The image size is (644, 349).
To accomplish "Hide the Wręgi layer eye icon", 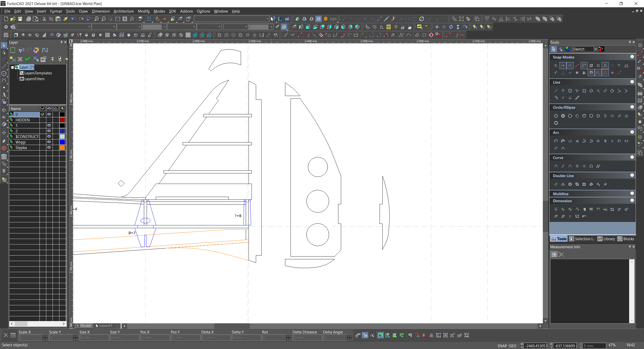I will coord(49,142).
